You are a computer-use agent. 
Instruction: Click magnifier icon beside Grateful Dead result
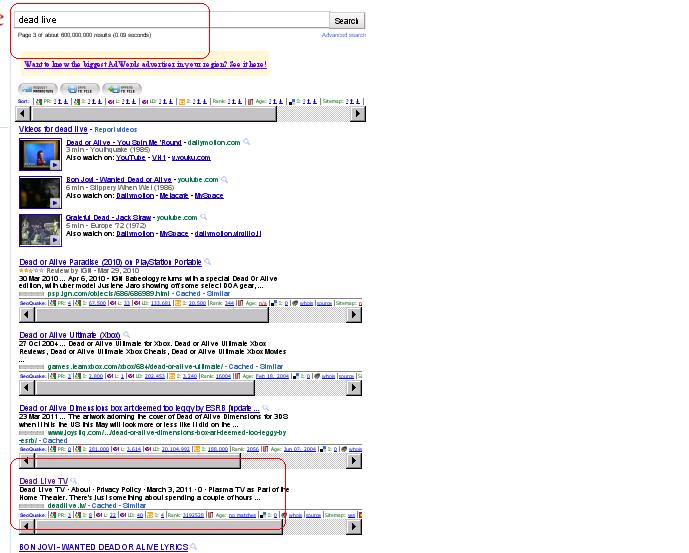[x=203, y=217]
